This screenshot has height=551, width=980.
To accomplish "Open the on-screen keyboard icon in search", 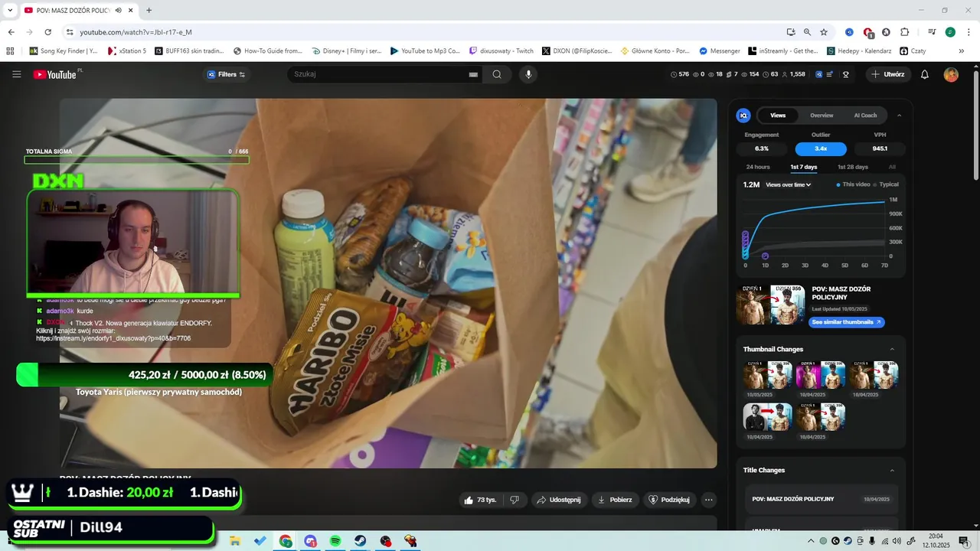I will (x=473, y=74).
